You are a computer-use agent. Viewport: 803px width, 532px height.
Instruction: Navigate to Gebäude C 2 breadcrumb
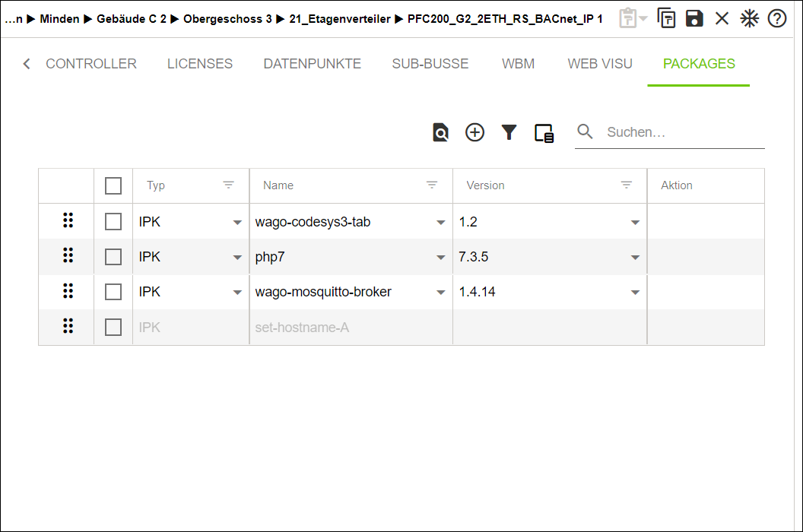pos(132,19)
